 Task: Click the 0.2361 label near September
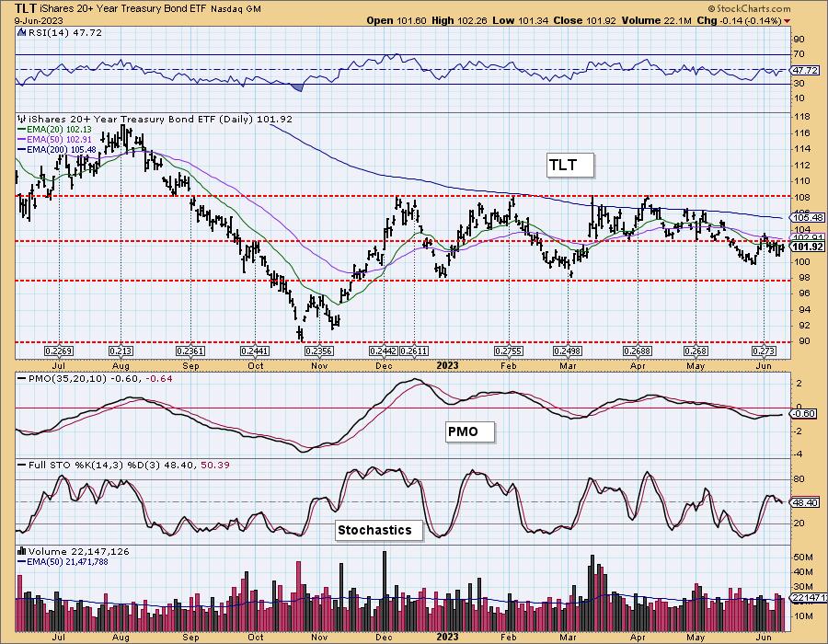point(190,351)
